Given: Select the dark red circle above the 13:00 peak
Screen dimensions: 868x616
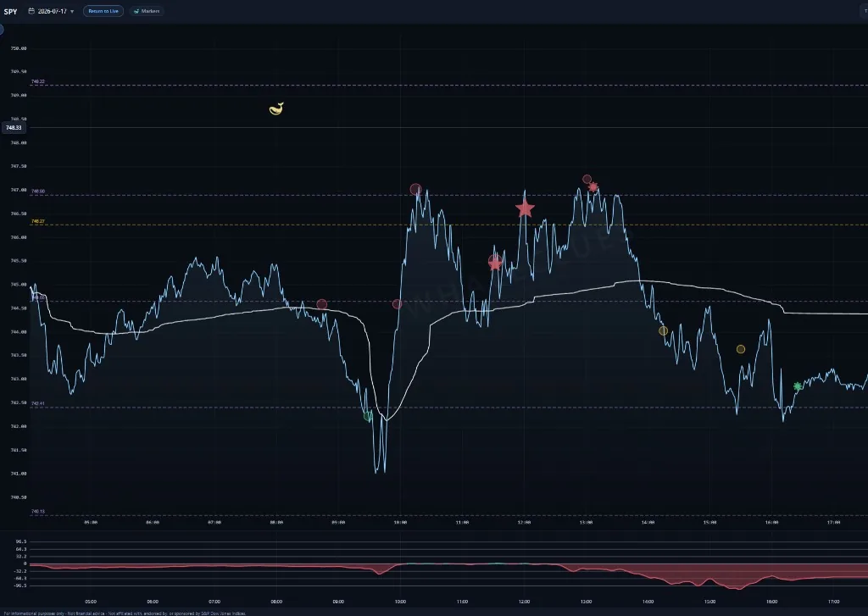Looking at the screenshot, I should (x=587, y=180).
